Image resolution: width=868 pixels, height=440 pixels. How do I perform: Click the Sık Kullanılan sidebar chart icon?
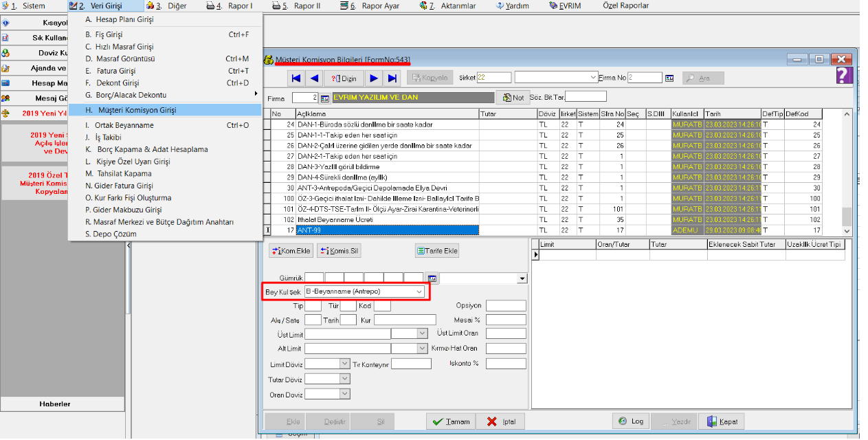(5, 38)
